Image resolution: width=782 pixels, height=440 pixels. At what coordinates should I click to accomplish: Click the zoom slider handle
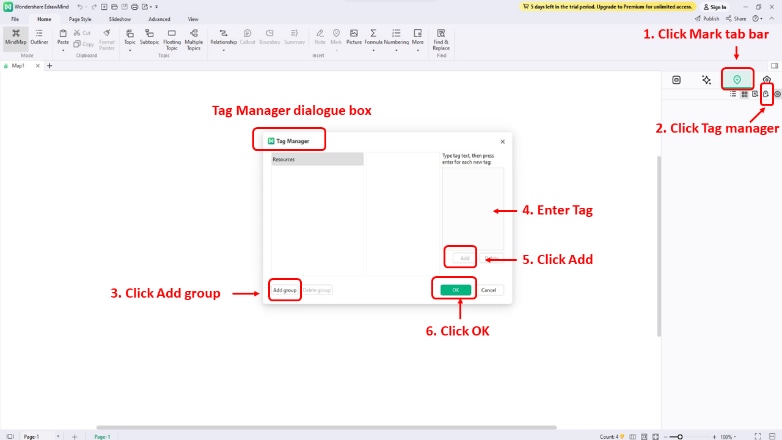[680, 437]
